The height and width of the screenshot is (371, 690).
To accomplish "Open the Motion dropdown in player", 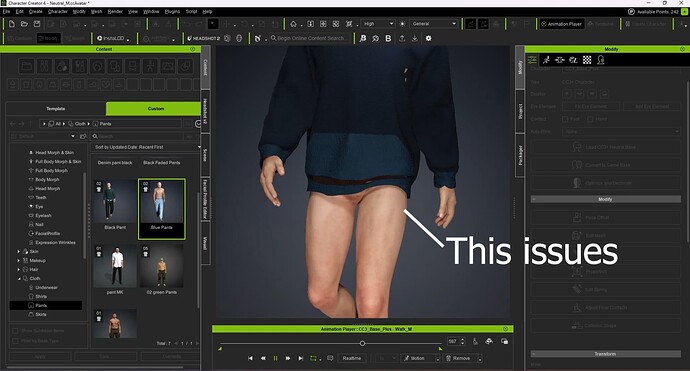I will [438, 358].
